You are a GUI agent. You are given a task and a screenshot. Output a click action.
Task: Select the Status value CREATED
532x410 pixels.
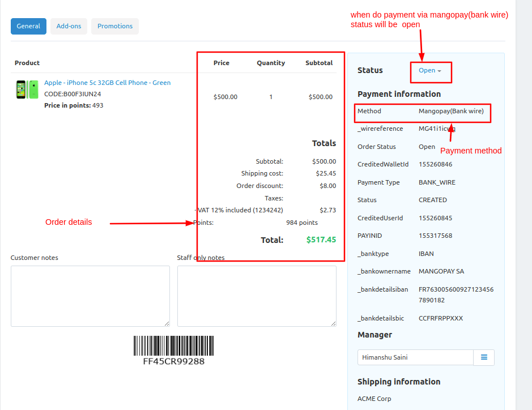[433, 200]
